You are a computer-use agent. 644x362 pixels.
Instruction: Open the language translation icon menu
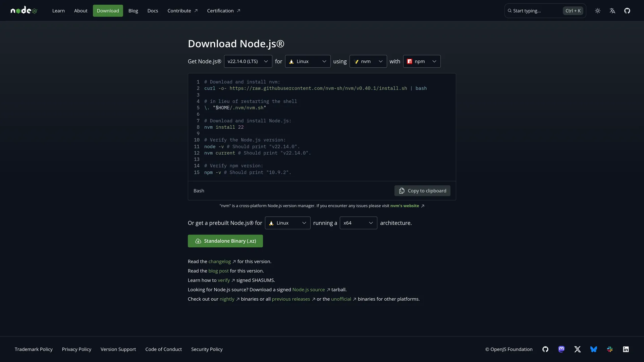[612, 11]
